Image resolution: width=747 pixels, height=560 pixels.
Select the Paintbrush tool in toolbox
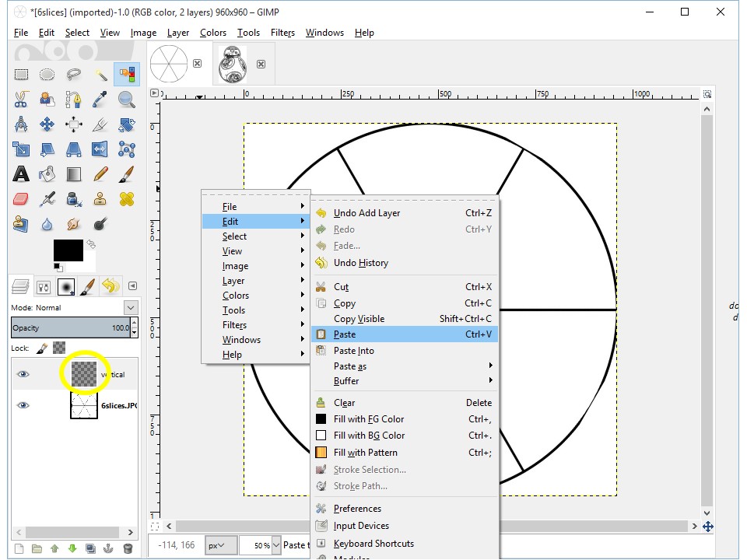(x=126, y=174)
